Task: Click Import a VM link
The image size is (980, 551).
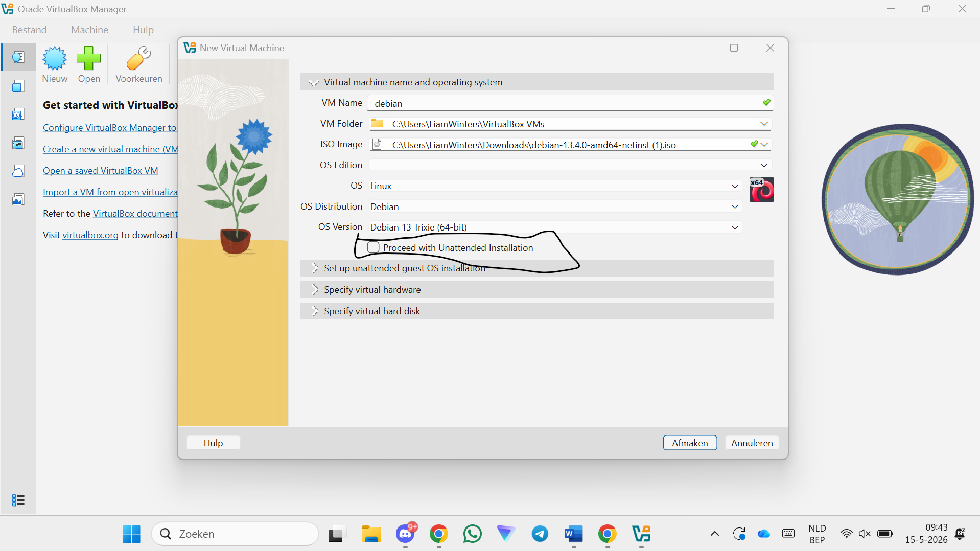Action: pos(110,192)
